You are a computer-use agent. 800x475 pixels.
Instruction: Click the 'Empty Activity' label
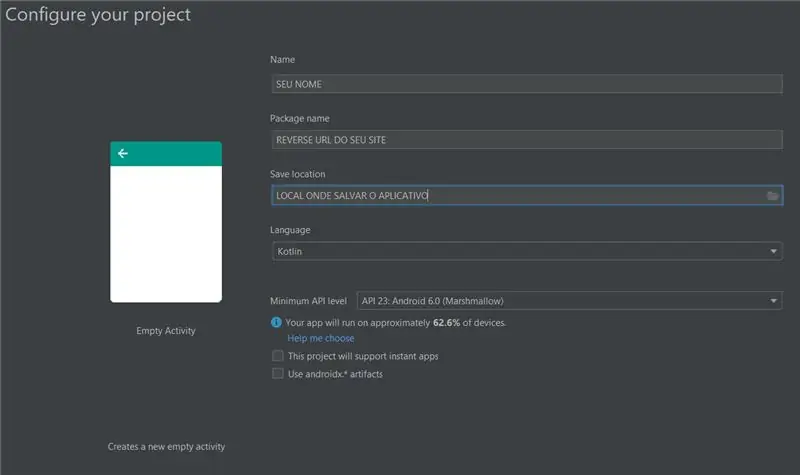pyautogui.click(x=166, y=331)
